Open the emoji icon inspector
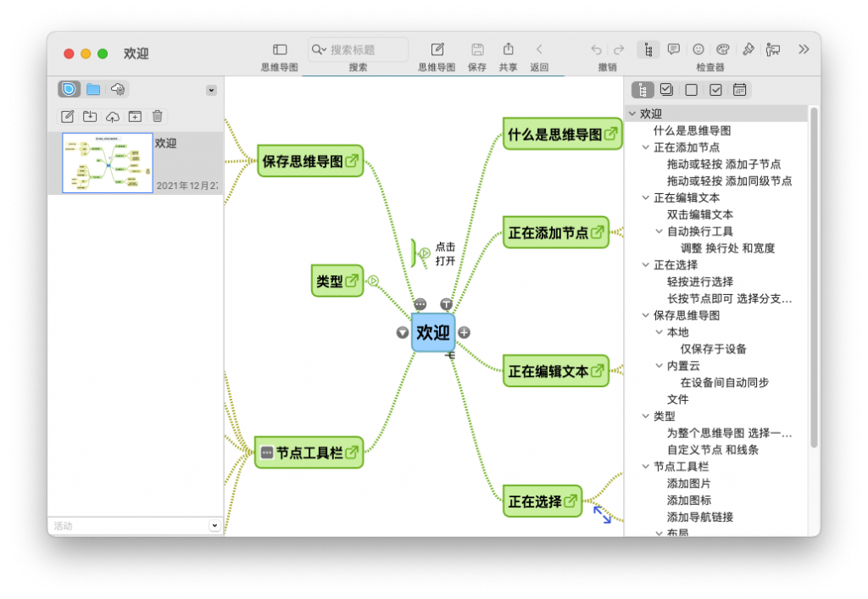The width and height of the screenshot is (868, 599). (698, 49)
